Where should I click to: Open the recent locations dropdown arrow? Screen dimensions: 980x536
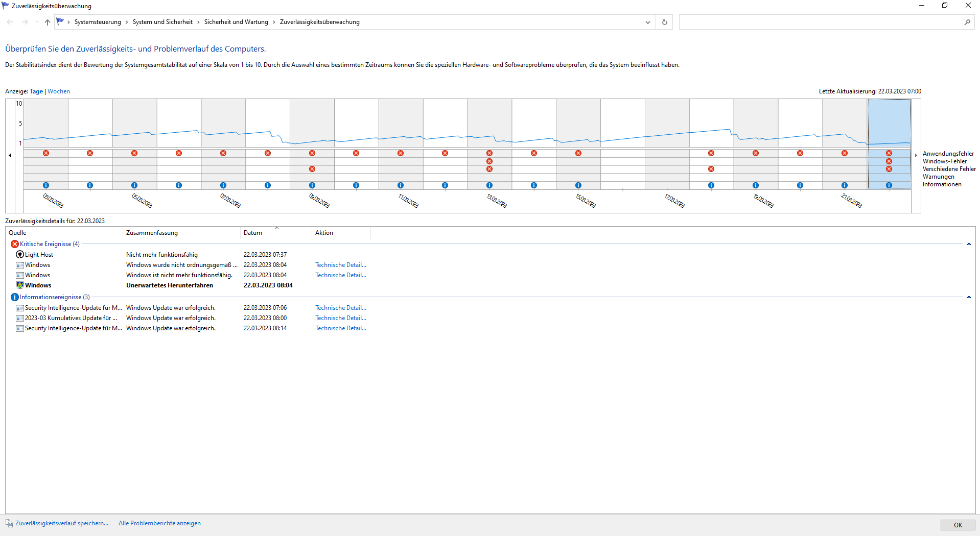pos(37,22)
